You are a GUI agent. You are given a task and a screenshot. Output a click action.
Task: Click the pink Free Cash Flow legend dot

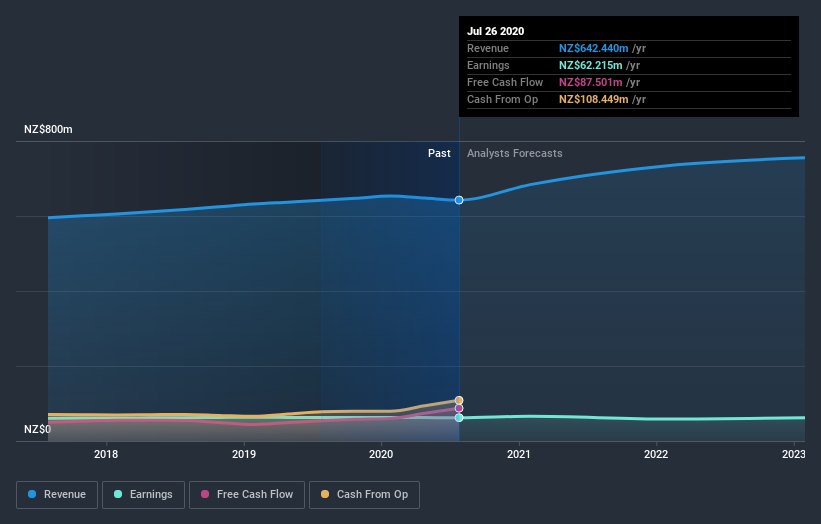point(205,494)
